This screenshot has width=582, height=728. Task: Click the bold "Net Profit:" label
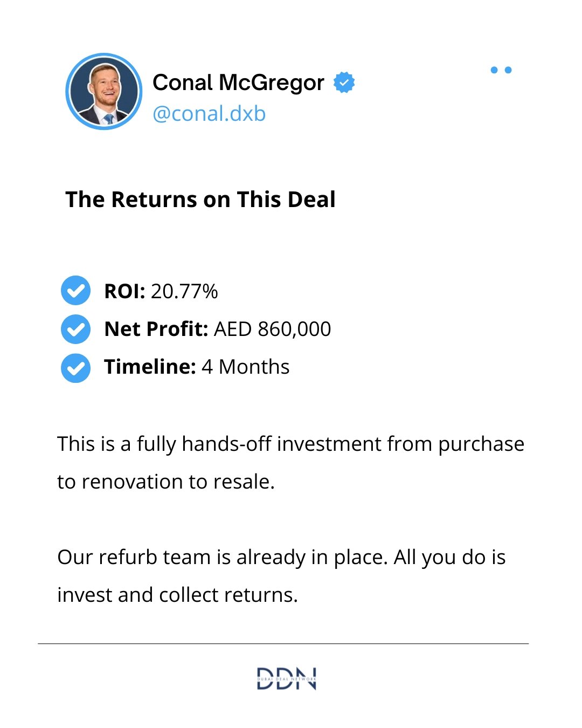[156, 329]
